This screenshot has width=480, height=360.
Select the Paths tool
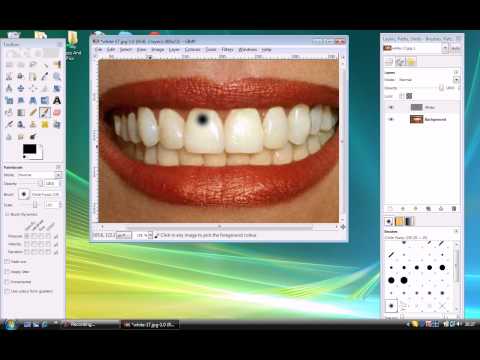pyautogui.click(x=33, y=77)
